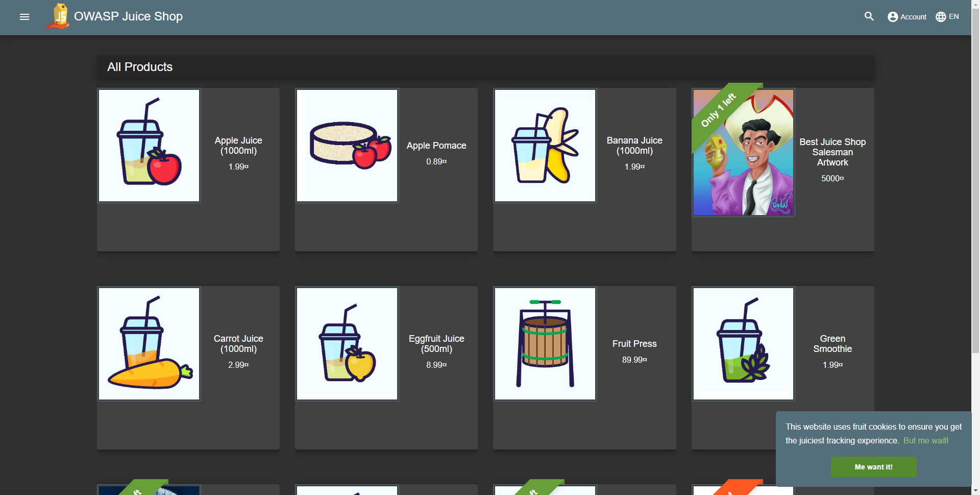Click the Green Smoothie product name
The width and height of the screenshot is (980, 495).
point(832,344)
